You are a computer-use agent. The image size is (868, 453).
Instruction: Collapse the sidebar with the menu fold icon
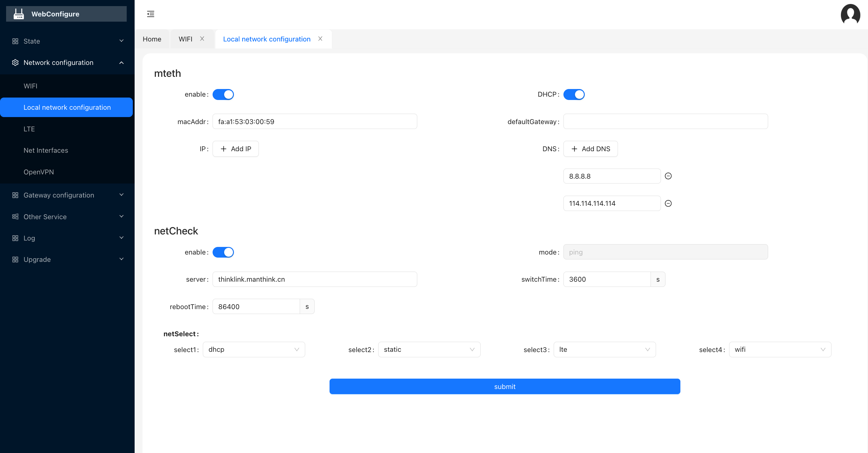coord(151,14)
